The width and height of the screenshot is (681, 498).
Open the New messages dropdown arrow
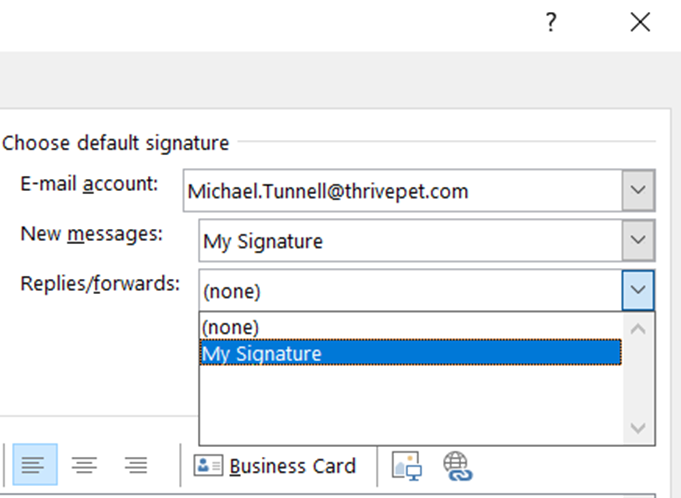click(x=639, y=241)
